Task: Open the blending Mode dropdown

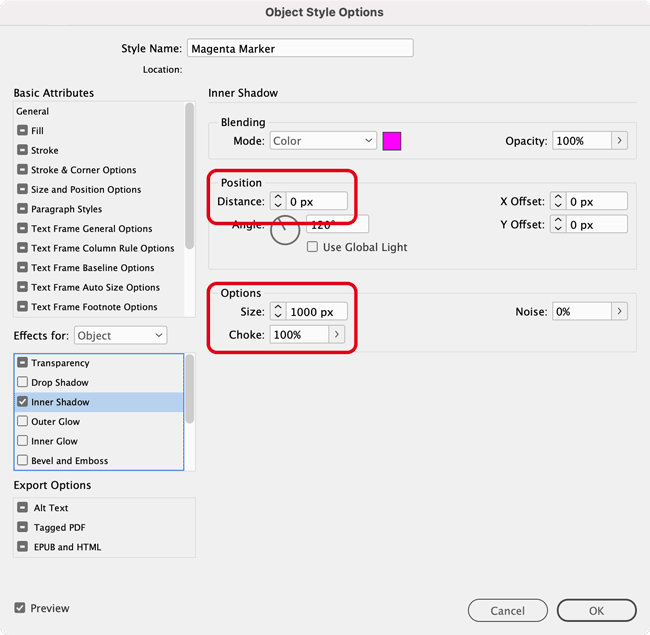Action: pyautogui.click(x=323, y=141)
